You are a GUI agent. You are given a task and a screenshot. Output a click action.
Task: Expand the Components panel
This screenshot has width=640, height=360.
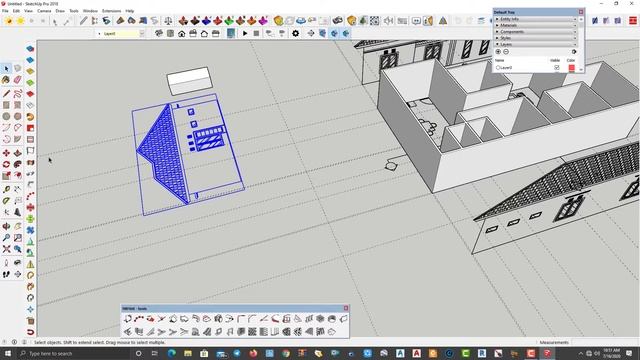pyautogui.click(x=536, y=31)
